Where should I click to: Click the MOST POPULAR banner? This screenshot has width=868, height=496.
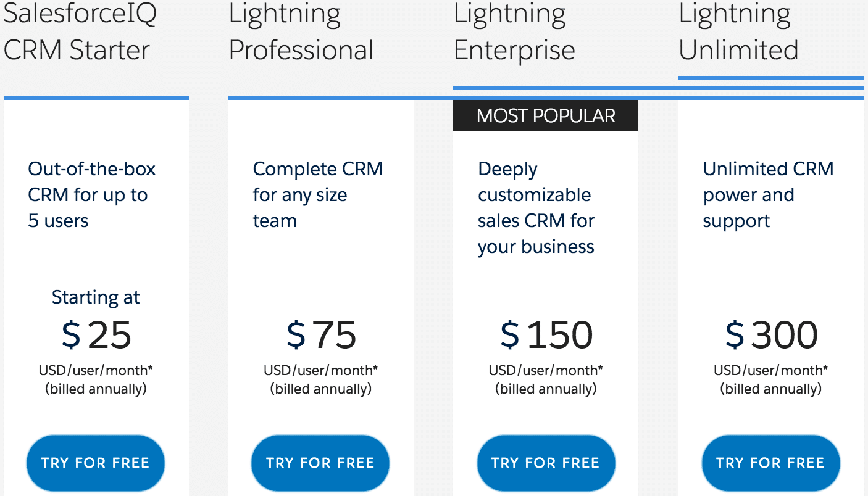coord(546,115)
